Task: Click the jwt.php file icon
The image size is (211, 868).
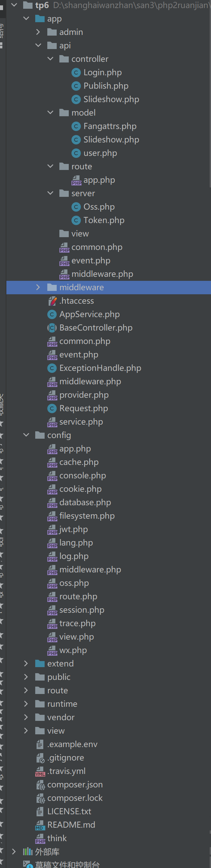Action: [52, 530]
